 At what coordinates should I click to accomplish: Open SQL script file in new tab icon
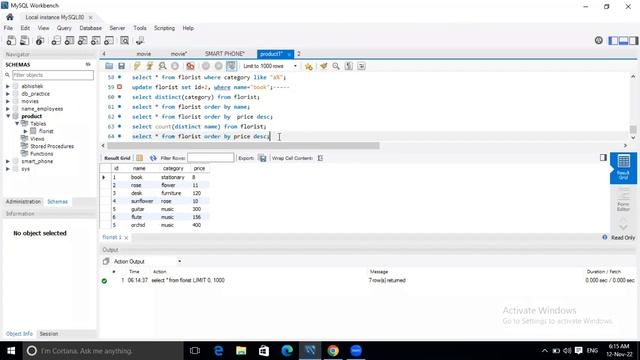pyautogui.click(x=24, y=40)
